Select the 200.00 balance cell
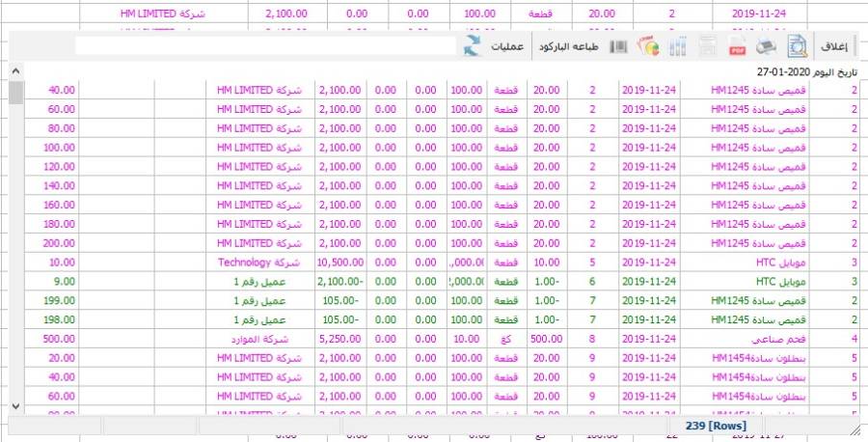Viewport: 868px width, 442px height. pos(52,243)
